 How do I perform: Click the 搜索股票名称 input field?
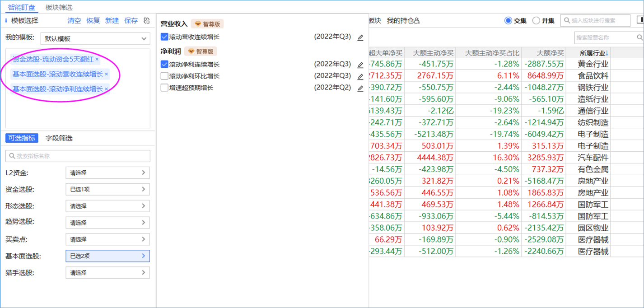[x=609, y=38]
